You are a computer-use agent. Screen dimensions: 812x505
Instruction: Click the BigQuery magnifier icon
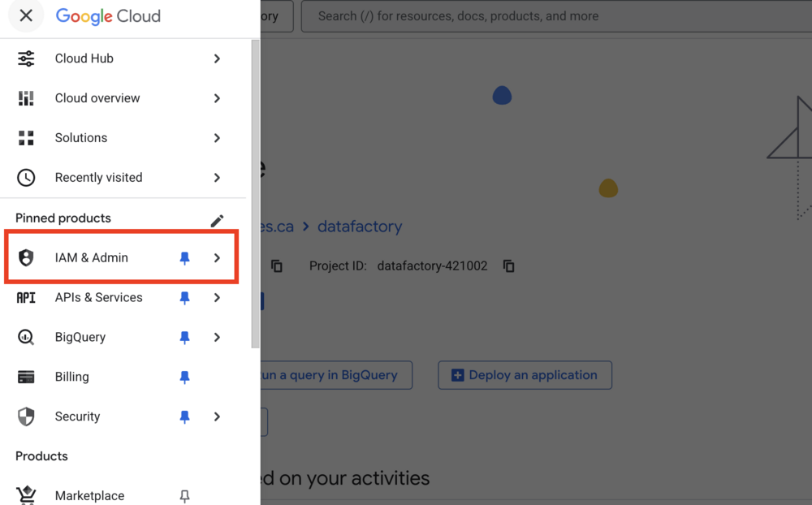(x=26, y=337)
